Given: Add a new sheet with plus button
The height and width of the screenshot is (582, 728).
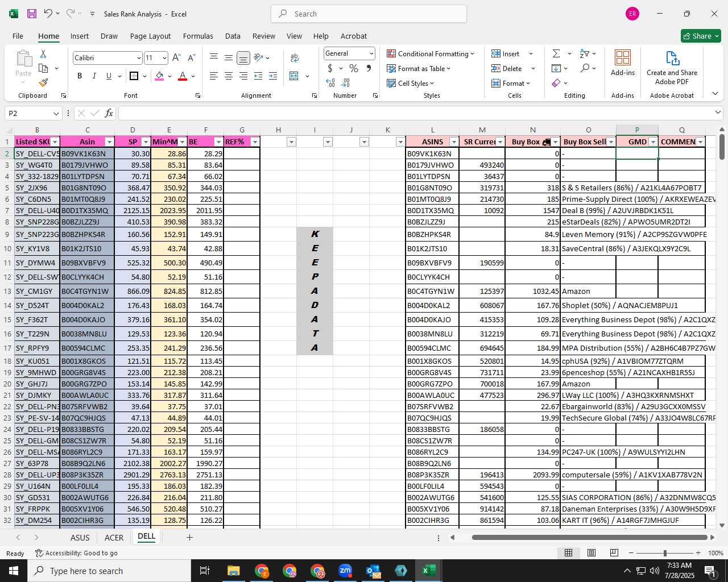Looking at the screenshot, I should pyautogui.click(x=189, y=537).
